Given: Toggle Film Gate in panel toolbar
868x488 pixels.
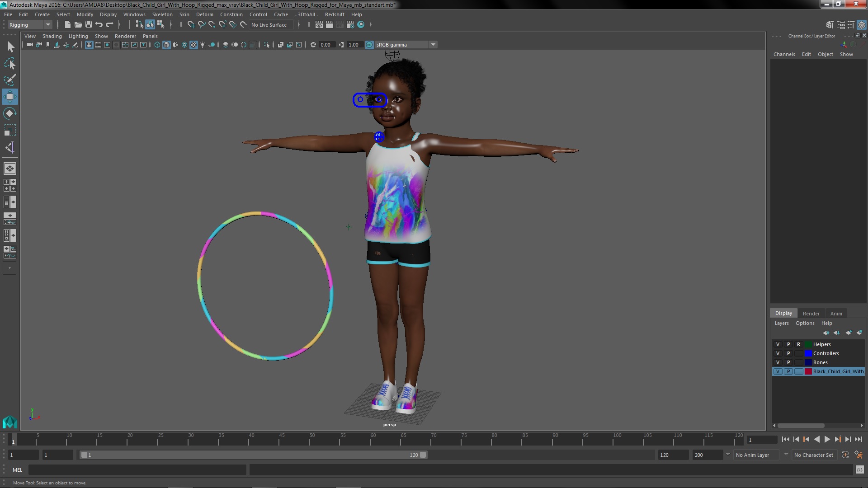Looking at the screenshot, I should (98, 45).
